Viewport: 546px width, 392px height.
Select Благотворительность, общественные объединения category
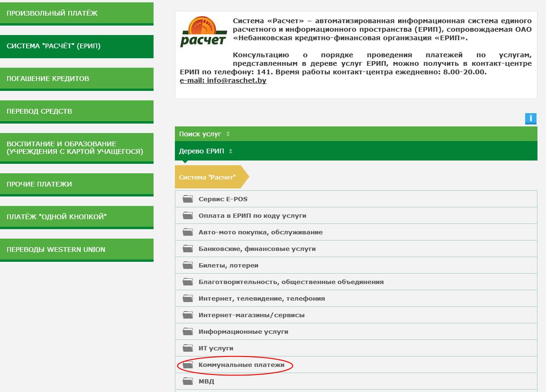[x=356, y=282]
